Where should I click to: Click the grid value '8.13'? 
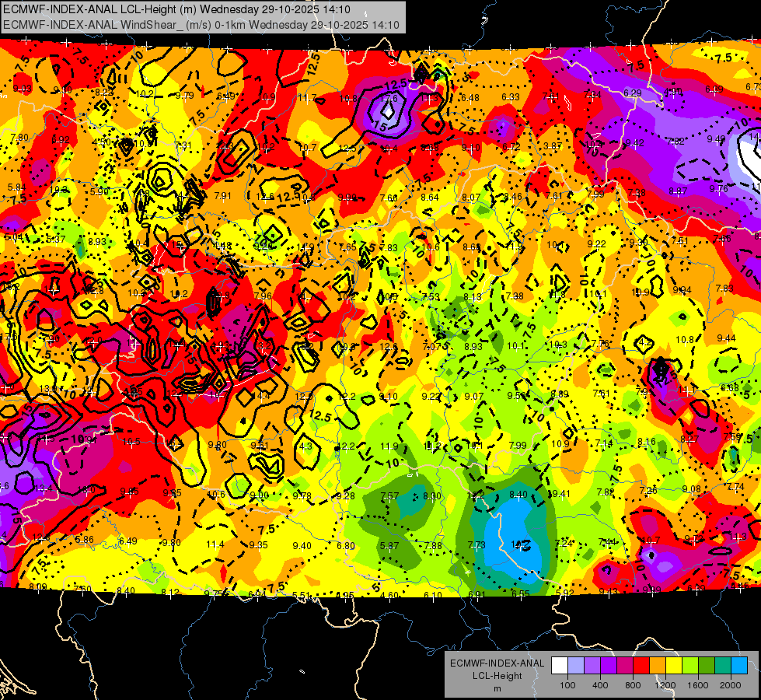[x=473, y=297]
